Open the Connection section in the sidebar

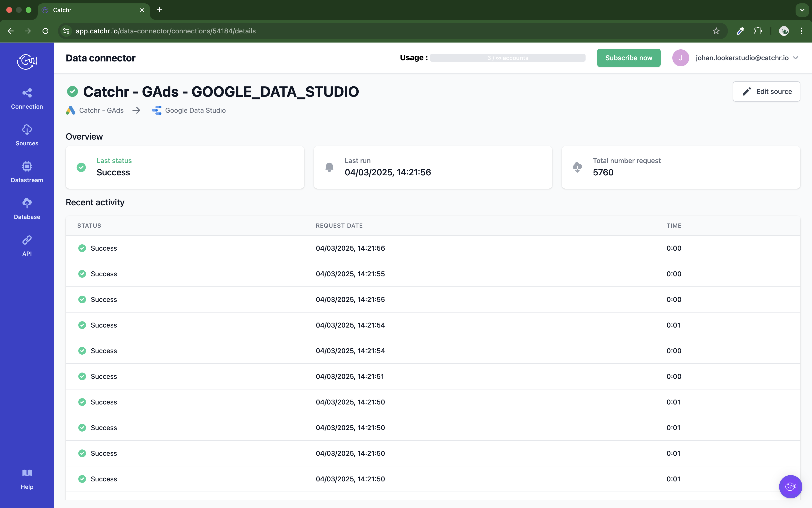click(27, 99)
